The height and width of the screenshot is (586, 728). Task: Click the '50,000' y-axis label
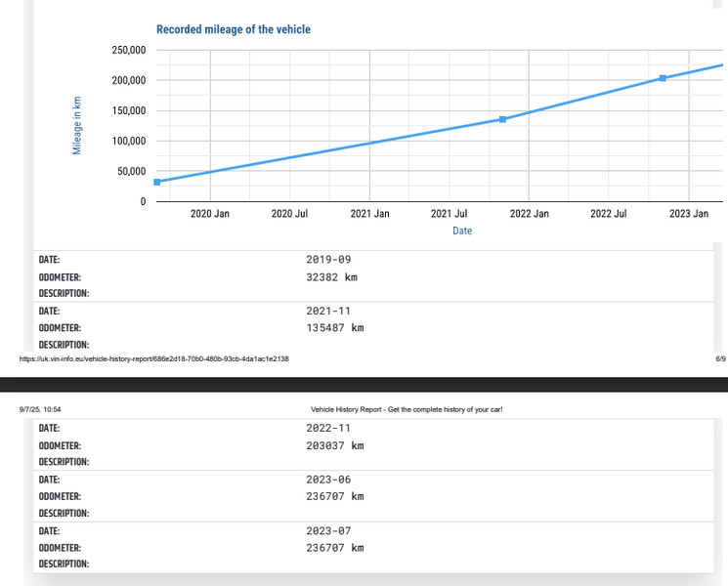(x=131, y=171)
